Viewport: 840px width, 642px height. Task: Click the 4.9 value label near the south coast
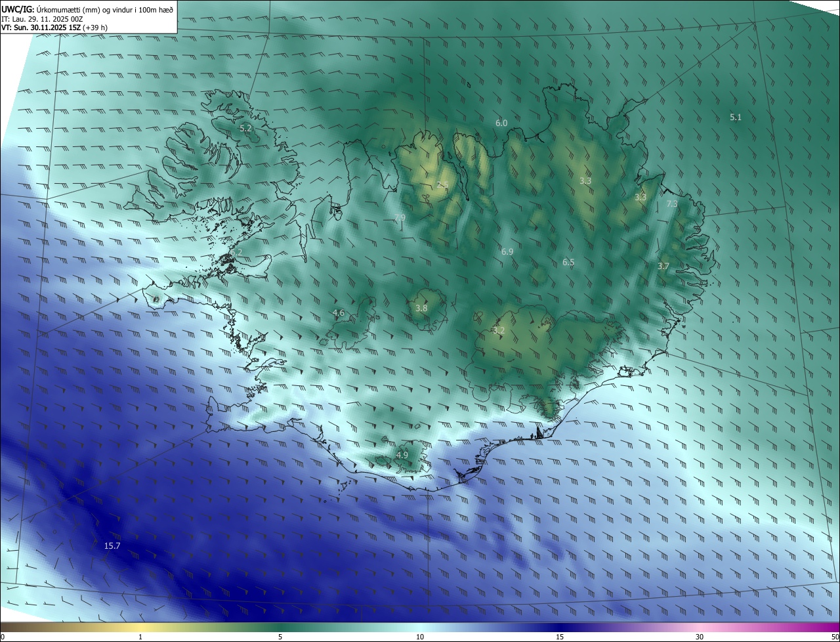pyautogui.click(x=402, y=455)
